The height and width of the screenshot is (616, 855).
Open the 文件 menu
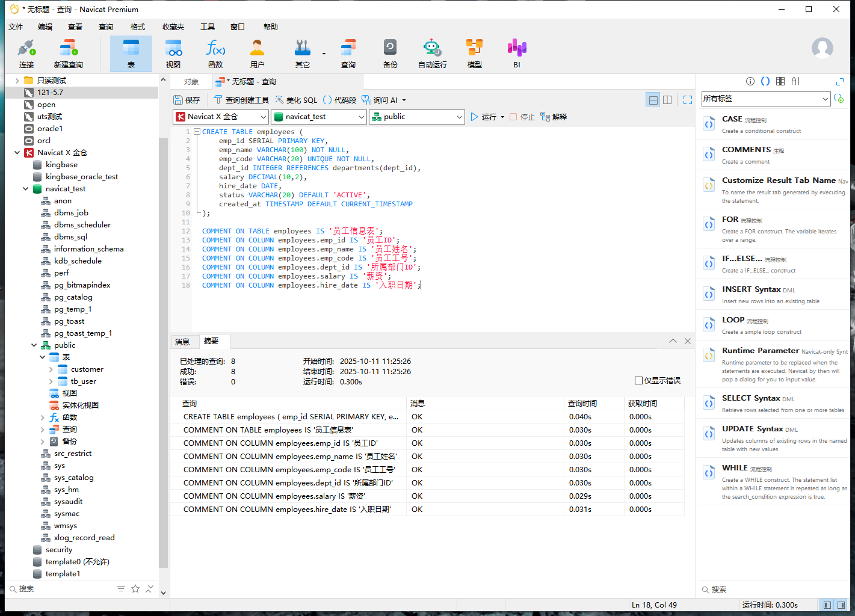coord(16,26)
